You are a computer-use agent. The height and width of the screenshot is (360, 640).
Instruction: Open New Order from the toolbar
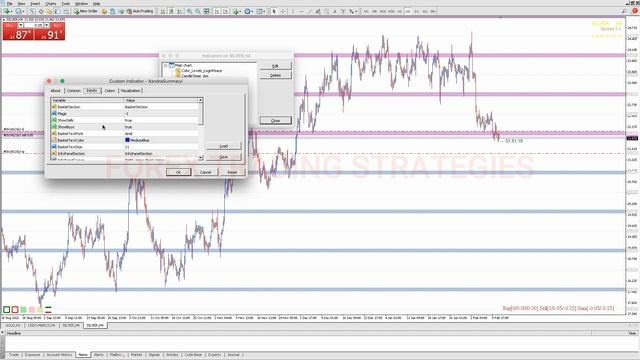[x=86, y=11]
